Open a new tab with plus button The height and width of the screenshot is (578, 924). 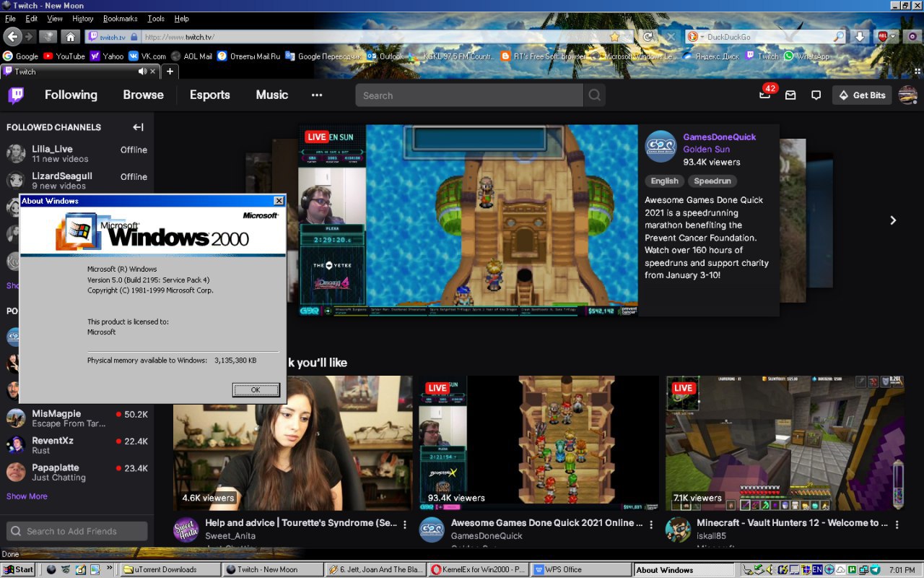pos(170,72)
